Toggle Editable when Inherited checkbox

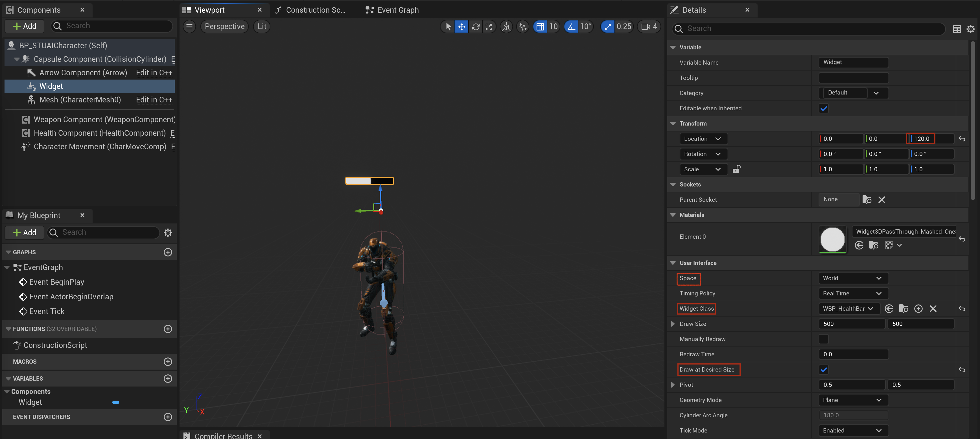823,108
